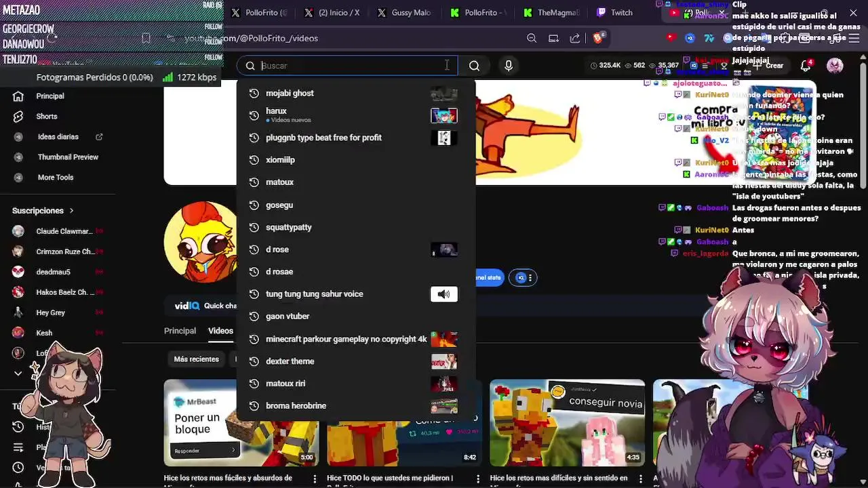Open Hakos Baelz channel in subscriptions
868x488 pixels.
pos(58,292)
